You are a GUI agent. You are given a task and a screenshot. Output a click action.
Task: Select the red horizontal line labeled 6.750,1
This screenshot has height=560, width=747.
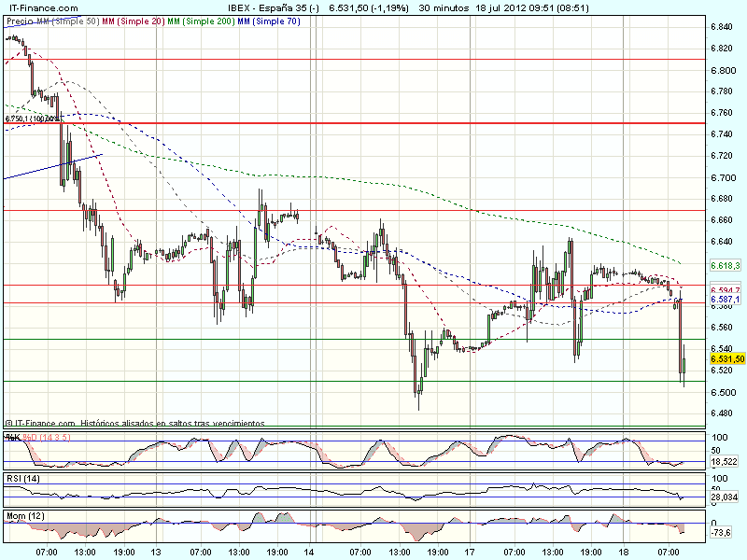(x=373, y=122)
